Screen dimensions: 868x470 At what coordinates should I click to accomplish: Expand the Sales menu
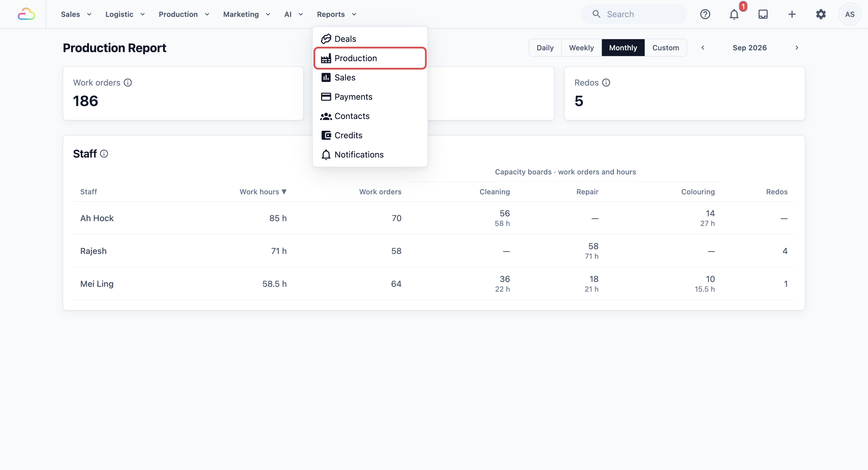76,14
